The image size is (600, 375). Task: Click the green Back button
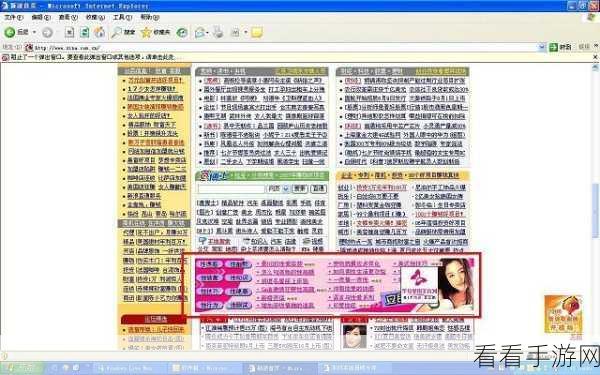pyautogui.click(x=16, y=32)
